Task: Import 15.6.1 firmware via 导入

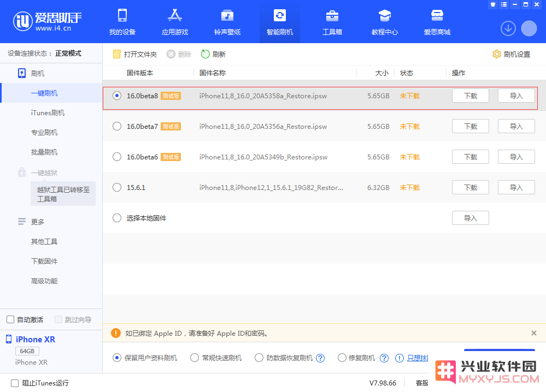Action: point(516,187)
